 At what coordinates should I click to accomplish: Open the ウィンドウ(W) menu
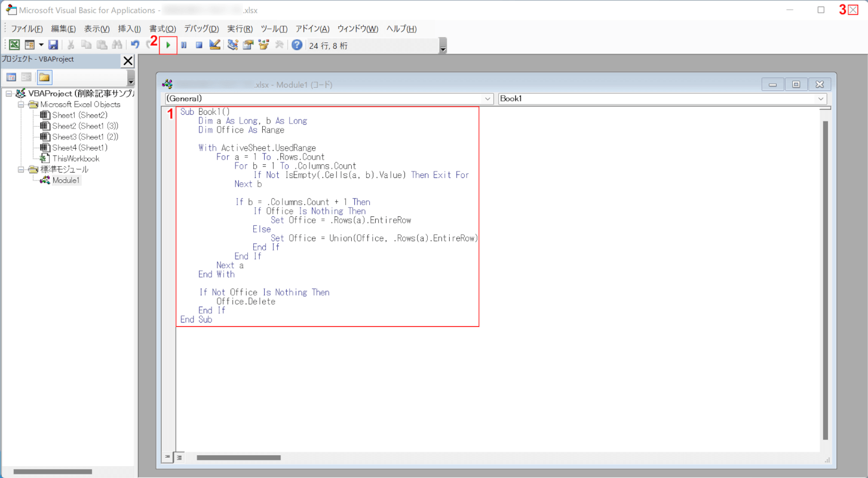(x=358, y=29)
